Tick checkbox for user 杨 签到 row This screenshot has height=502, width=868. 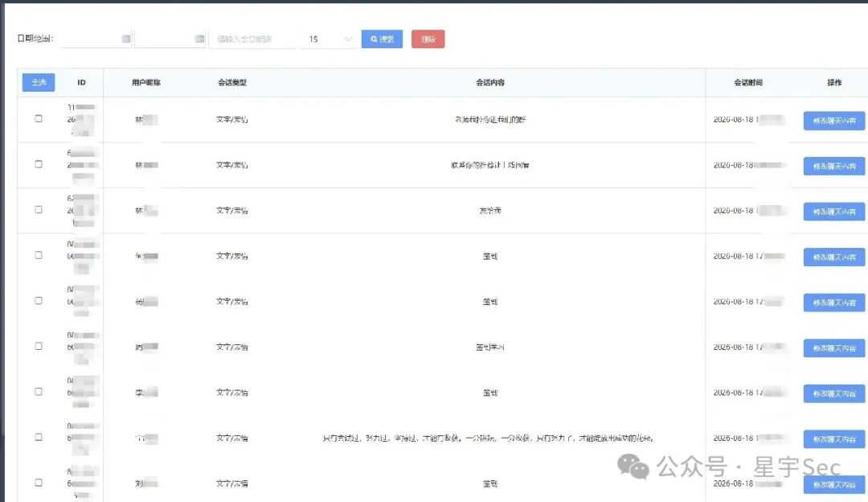click(x=39, y=300)
